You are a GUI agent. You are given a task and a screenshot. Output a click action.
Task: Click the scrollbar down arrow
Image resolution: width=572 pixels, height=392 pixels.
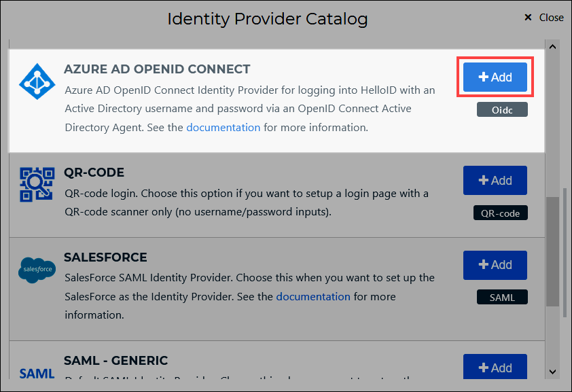(553, 372)
